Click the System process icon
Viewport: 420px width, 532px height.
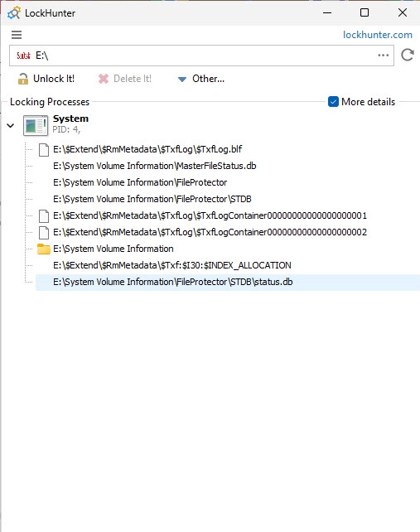pos(36,125)
